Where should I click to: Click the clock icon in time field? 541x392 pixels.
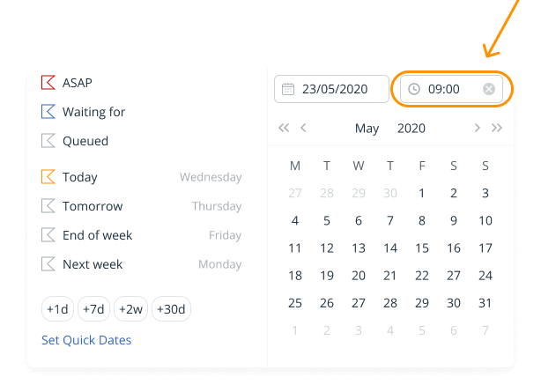(414, 89)
